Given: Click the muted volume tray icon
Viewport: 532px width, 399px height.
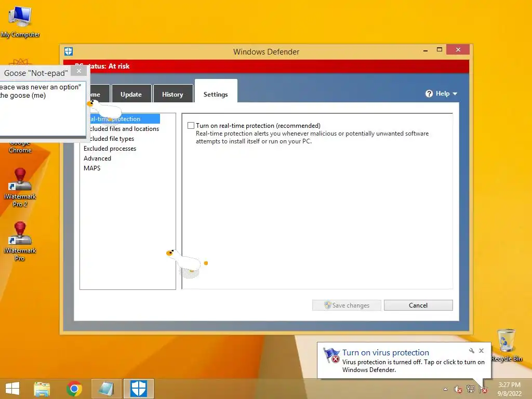Looking at the screenshot, I should coord(458,389).
